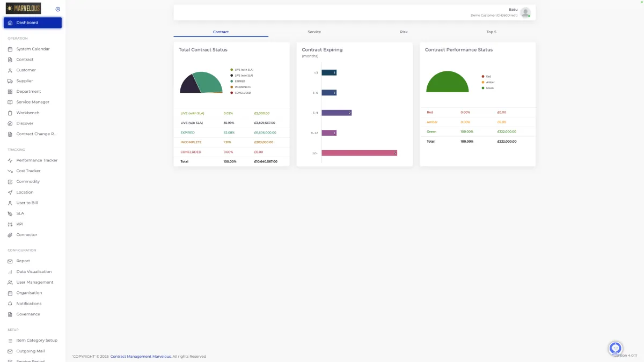Open the Workbench clipboard icon
This screenshot has width=644, height=362.
coord(10,113)
